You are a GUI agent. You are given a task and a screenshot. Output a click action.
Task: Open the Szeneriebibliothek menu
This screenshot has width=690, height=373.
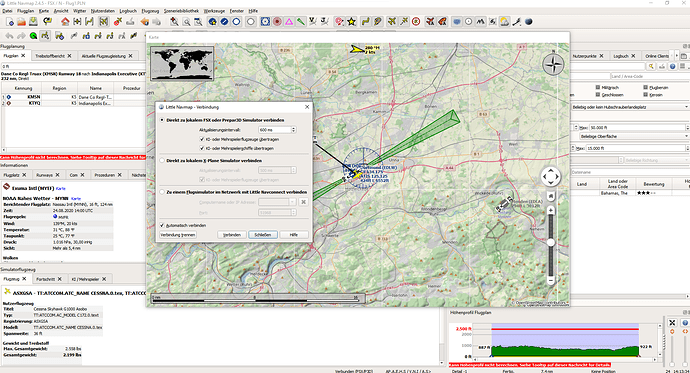tap(181, 11)
